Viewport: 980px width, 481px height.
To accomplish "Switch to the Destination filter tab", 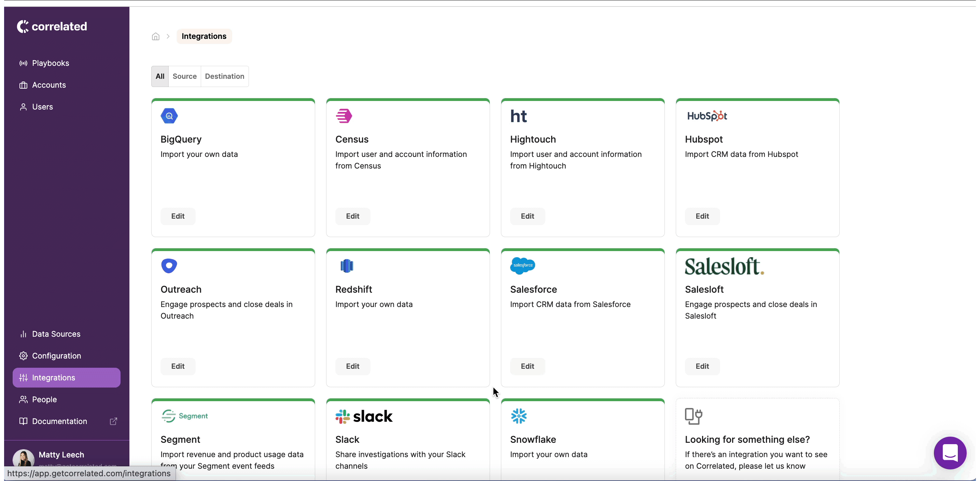I will [x=224, y=76].
